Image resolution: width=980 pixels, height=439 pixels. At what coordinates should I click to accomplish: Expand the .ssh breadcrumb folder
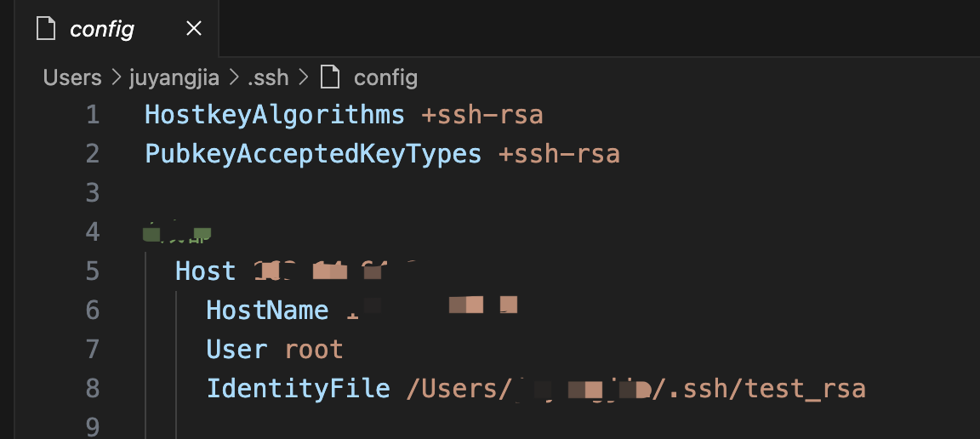[268, 78]
